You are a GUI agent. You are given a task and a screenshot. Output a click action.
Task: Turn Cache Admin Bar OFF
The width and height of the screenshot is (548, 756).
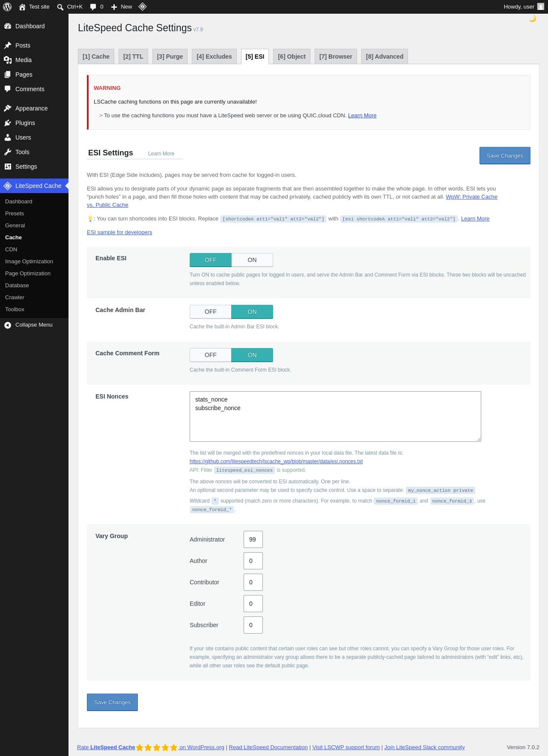[x=211, y=312]
